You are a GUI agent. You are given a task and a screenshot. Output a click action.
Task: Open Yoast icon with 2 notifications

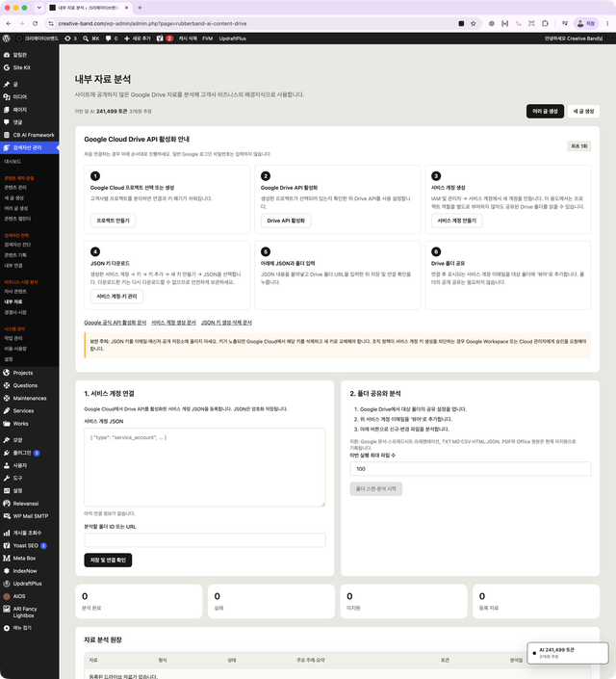click(165, 39)
